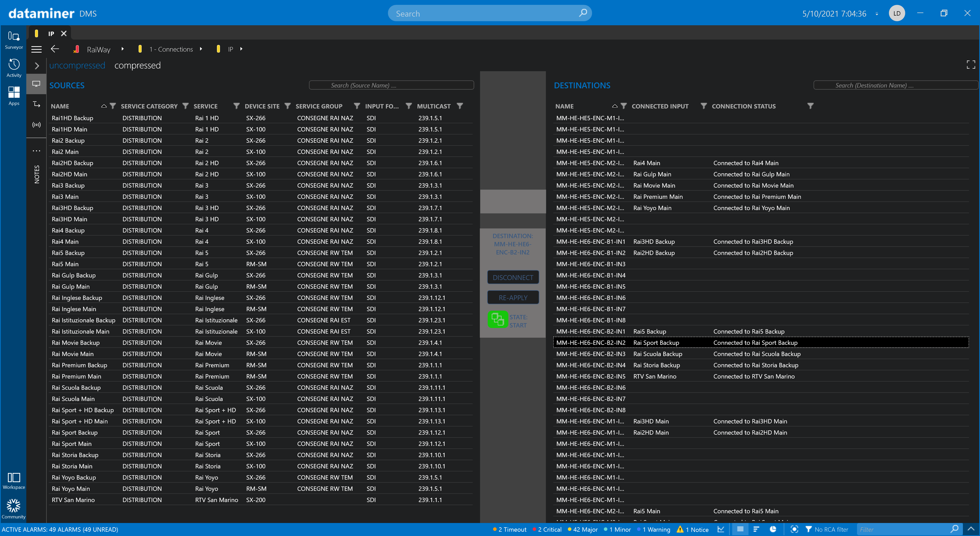Show the 2 Critical alarms

click(547, 529)
